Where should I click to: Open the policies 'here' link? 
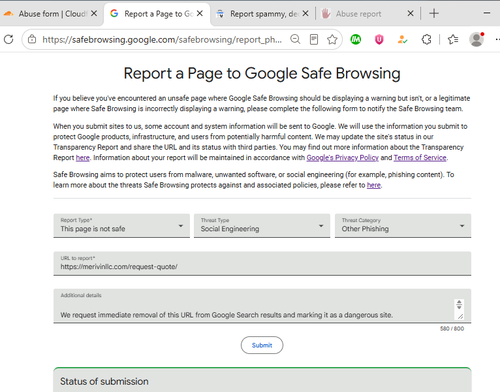(x=374, y=185)
